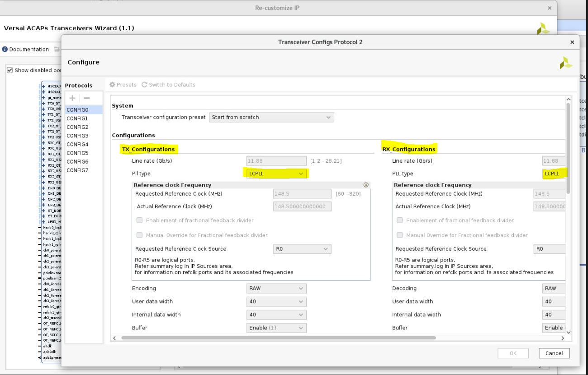This screenshot has height=375, width=588.
Task: Click the RX Line rate field
Action: click(555, 161)
